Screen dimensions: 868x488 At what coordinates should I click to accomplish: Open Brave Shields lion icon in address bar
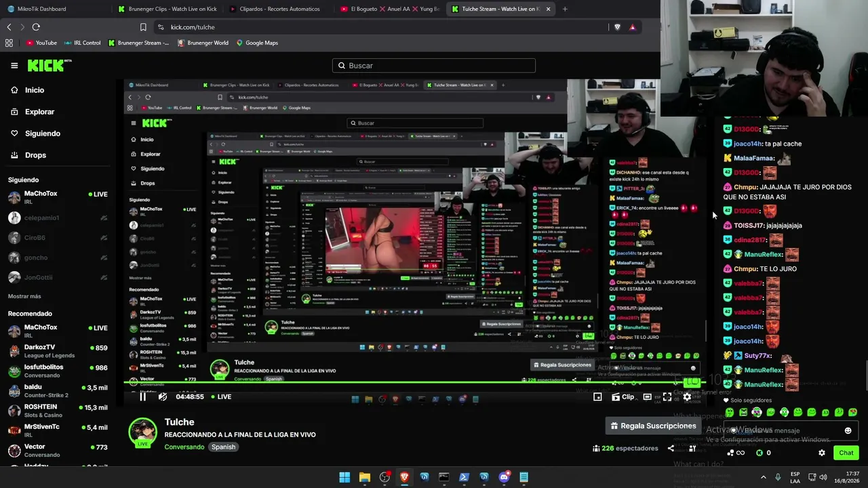[617, 27]
